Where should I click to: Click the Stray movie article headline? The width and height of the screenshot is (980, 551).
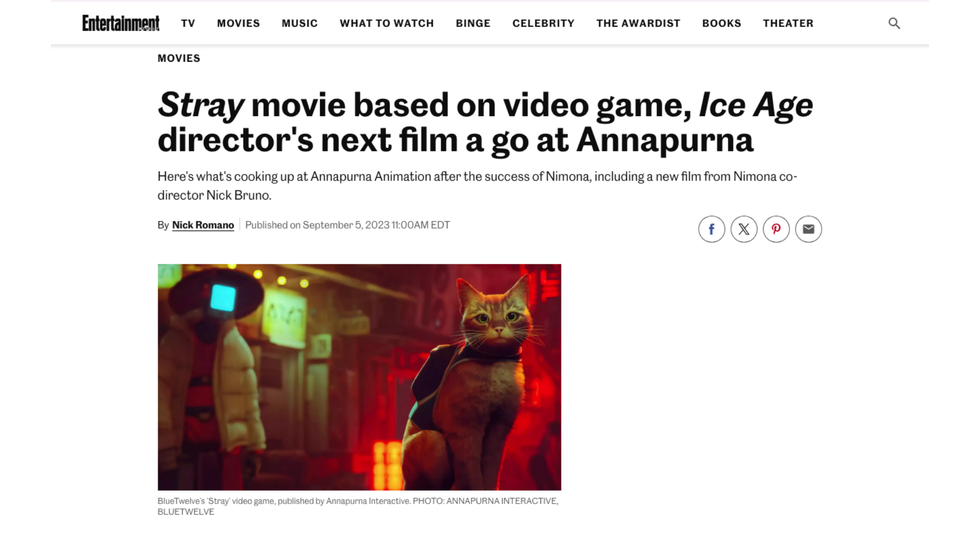point(485,122)
